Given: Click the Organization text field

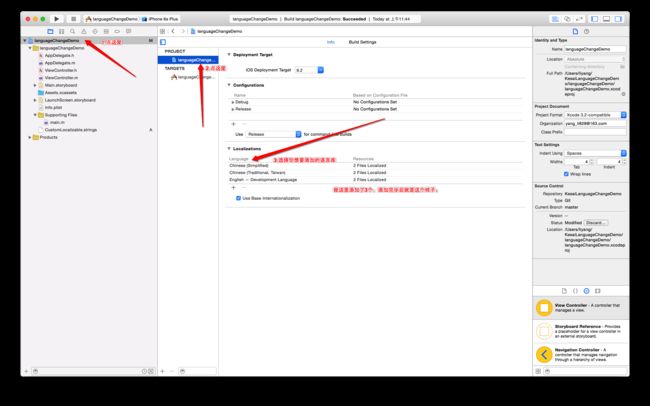Looking at the screenshot, I should (595, 124).
